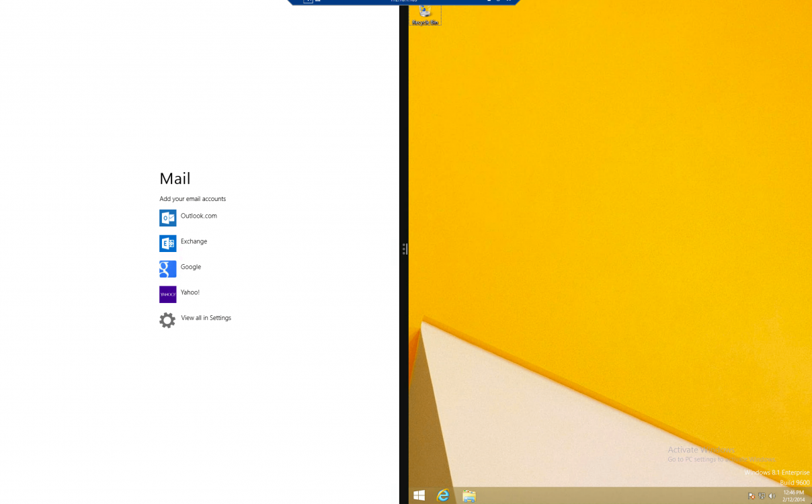This screenshot has width=812, height=504.
Task: Pick the Yahoo! account option
Action: click(x=179, y=294)
